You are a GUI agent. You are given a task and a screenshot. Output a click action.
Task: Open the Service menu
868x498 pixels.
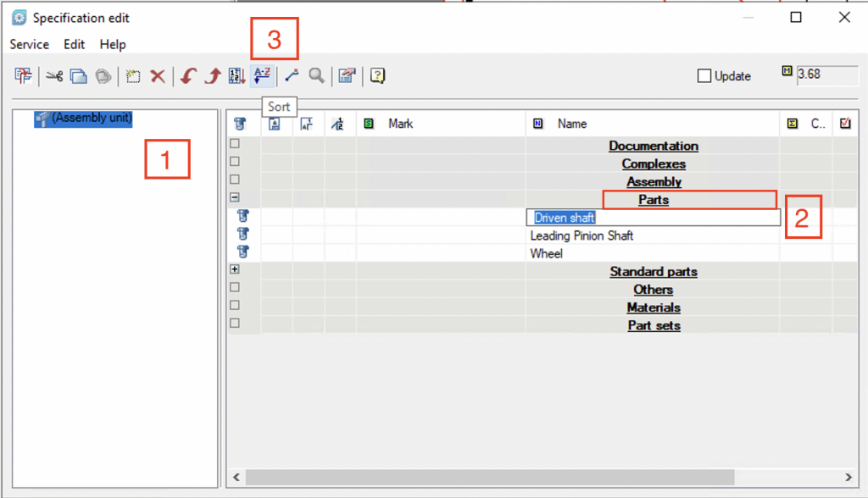tap(30, 44)
